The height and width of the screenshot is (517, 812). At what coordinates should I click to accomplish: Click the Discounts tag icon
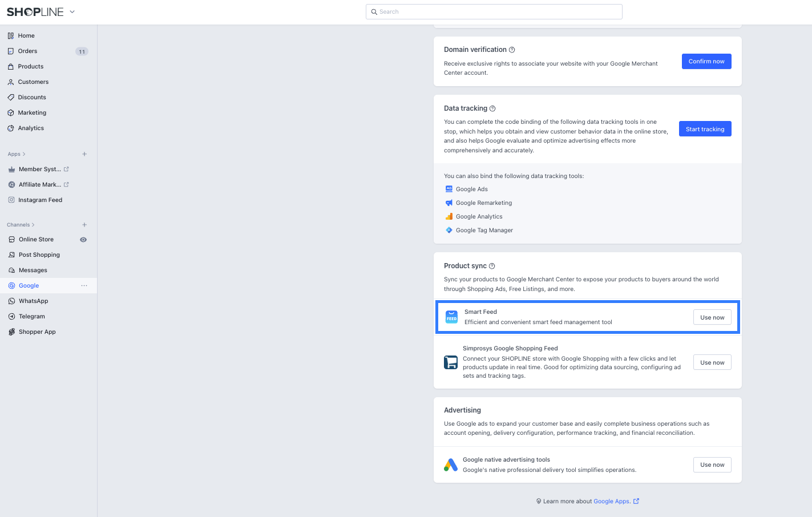[x=11, y=97]
